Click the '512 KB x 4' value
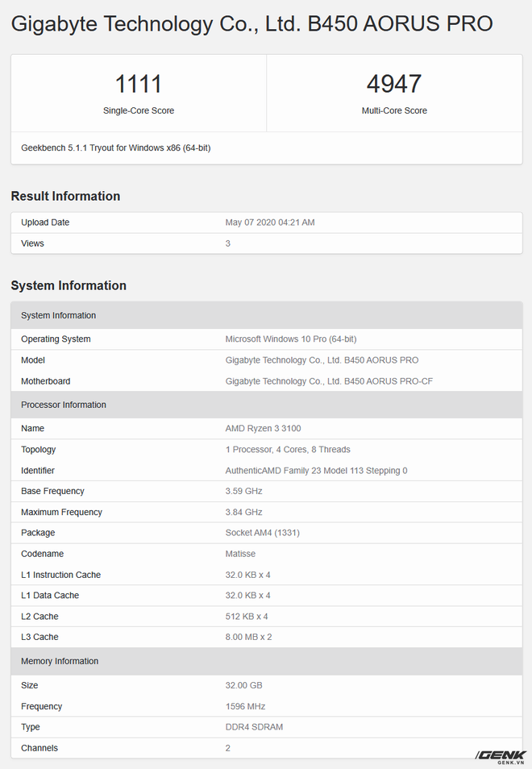The height and width of the screenshot is (769, 532). [x=247, y=617]
